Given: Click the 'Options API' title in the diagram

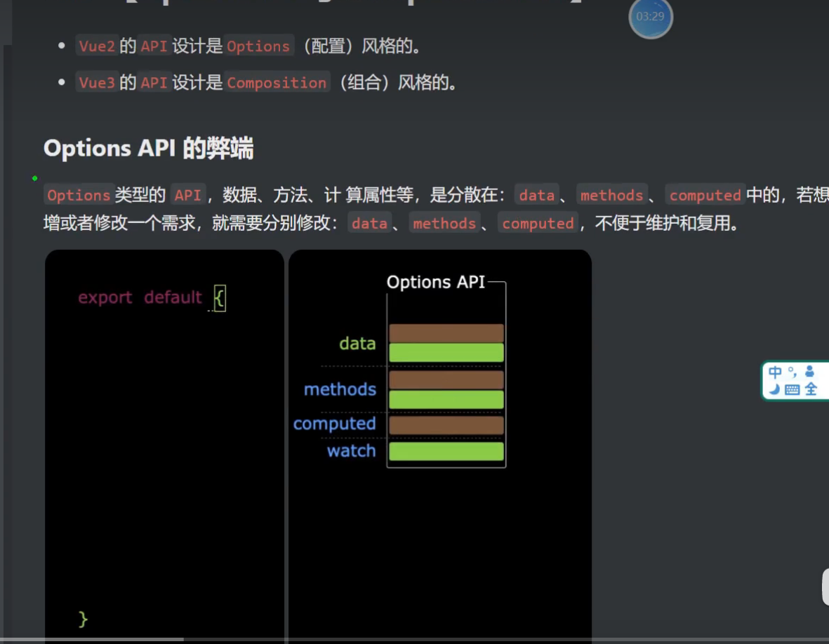Looking at the screenshot, I should pyautogui.click(x=436, y=282).
